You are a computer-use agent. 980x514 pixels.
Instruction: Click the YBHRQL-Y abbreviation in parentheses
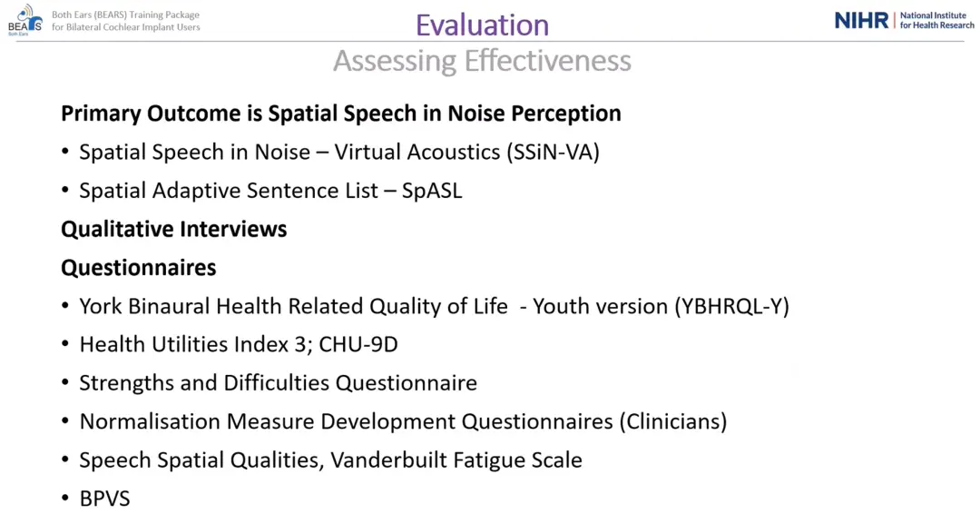(x=731, y=306)
